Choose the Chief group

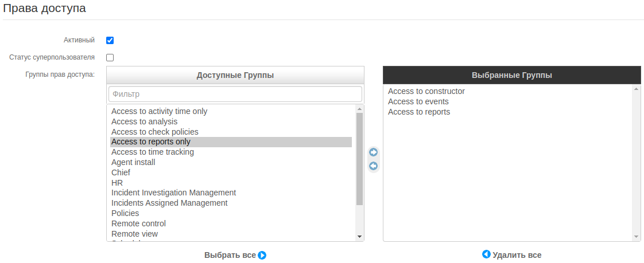pos(121,172)
